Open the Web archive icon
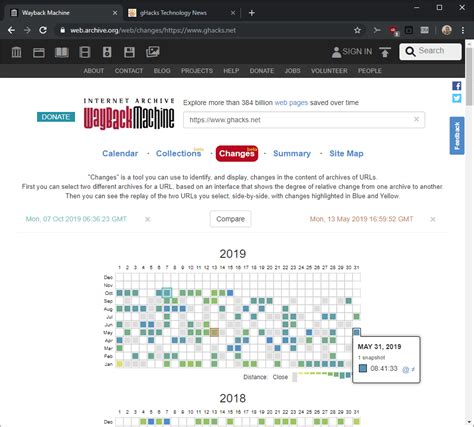This screenshot has width=474, height=427. [x=39, y=52]
